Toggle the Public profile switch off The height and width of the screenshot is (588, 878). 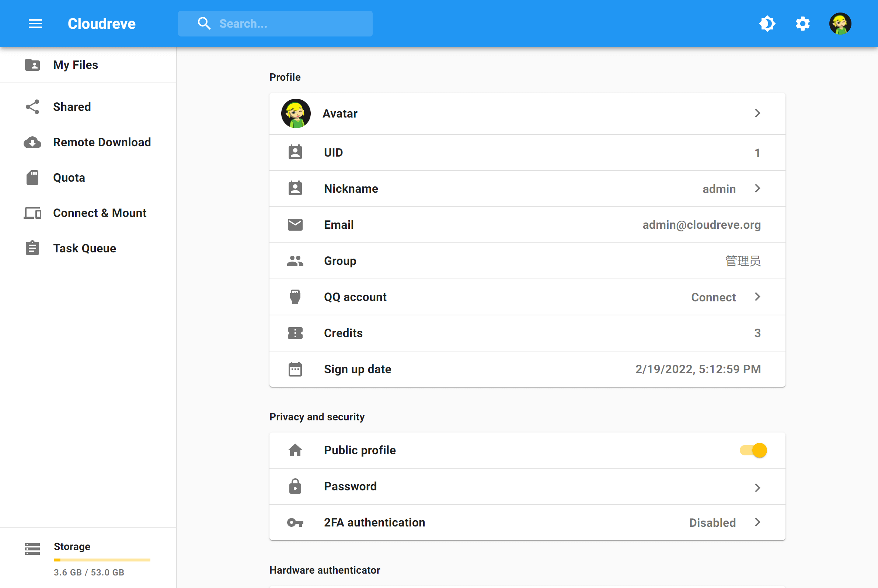tap(753, 450)
